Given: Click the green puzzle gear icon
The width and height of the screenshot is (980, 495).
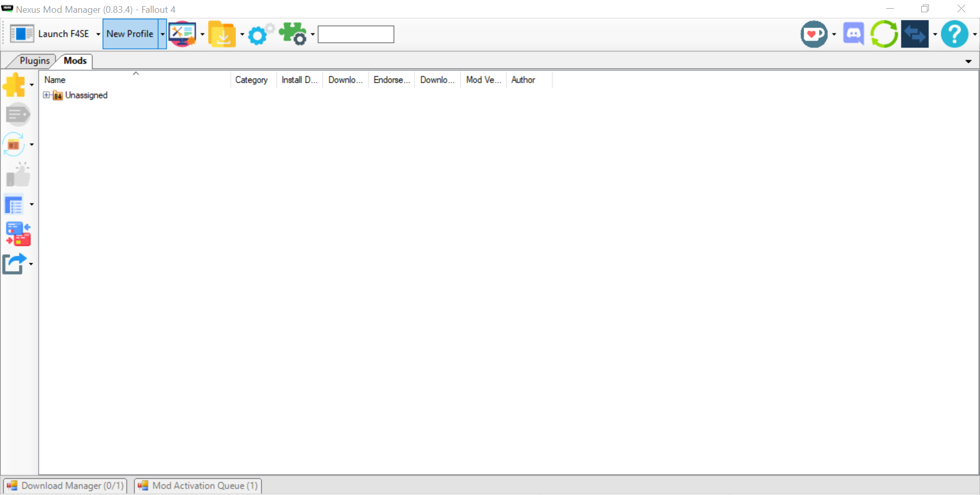Looking at the screenshot, I should [293, 34].
